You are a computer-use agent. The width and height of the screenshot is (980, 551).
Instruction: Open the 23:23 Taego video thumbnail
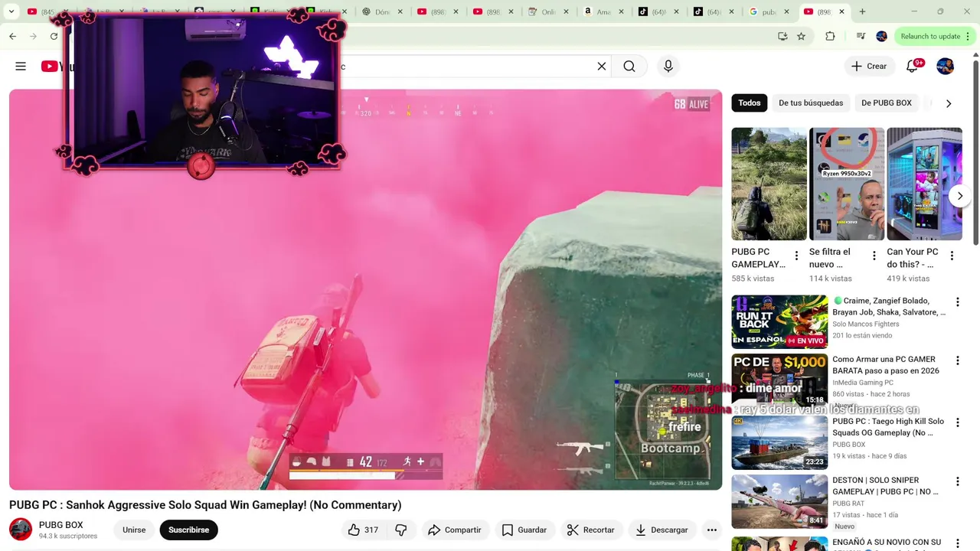pos(779,442)
